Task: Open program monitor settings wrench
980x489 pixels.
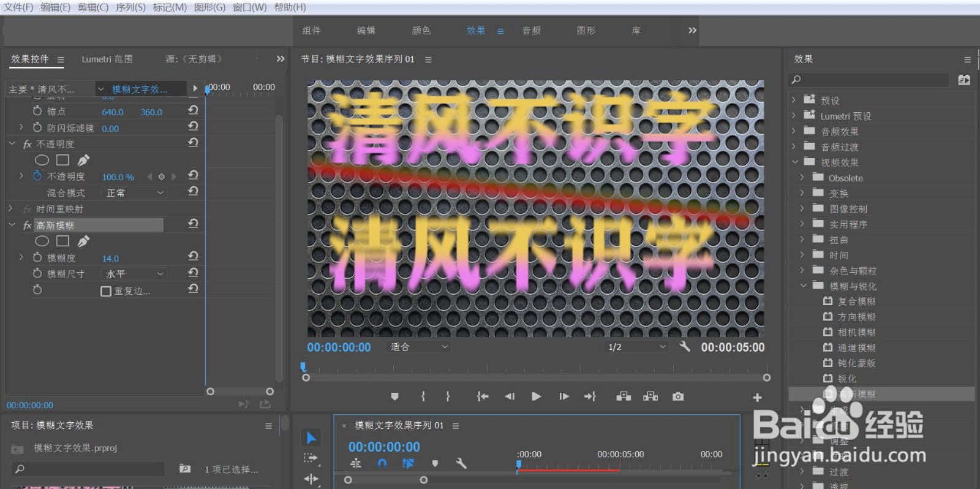Action: click(685, 346)
